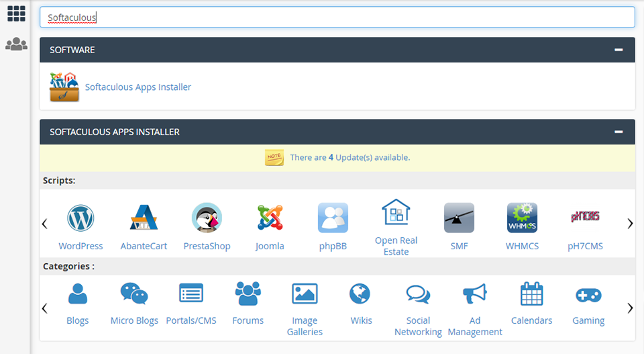Select the Open Real Estate text label

coord(396,246)
